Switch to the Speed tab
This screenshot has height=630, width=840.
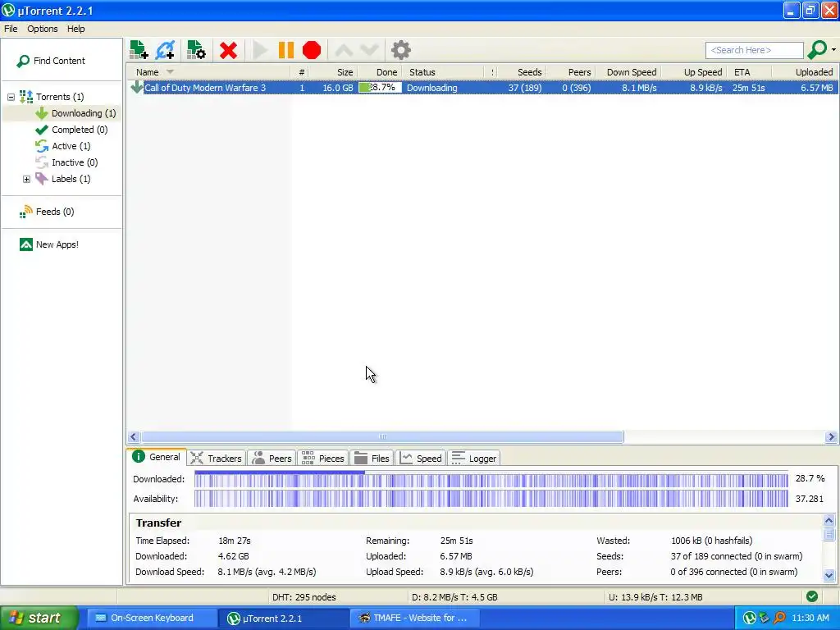coord(421,459)
